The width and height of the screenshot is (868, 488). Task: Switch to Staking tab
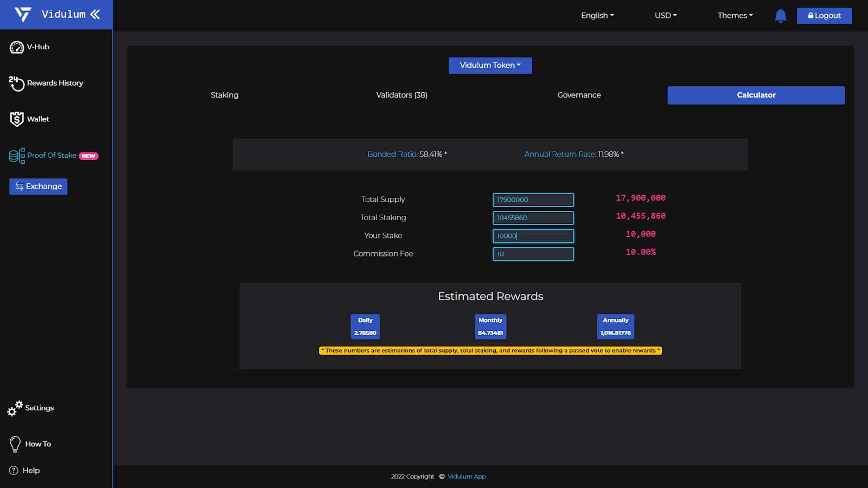pyautogui.click(x=225, y=95)
